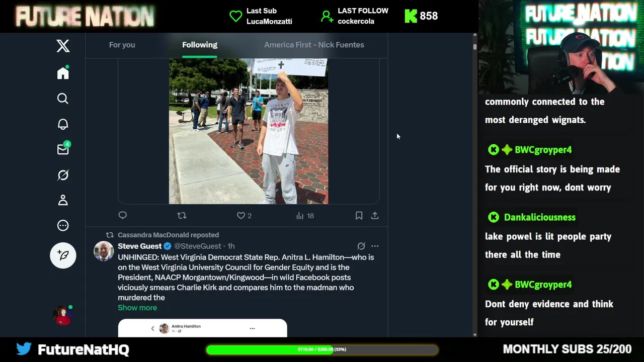Viewport: 644px width, 362px height.
Task: Click the green donation goal progress bar
Action: coord(322,349)
